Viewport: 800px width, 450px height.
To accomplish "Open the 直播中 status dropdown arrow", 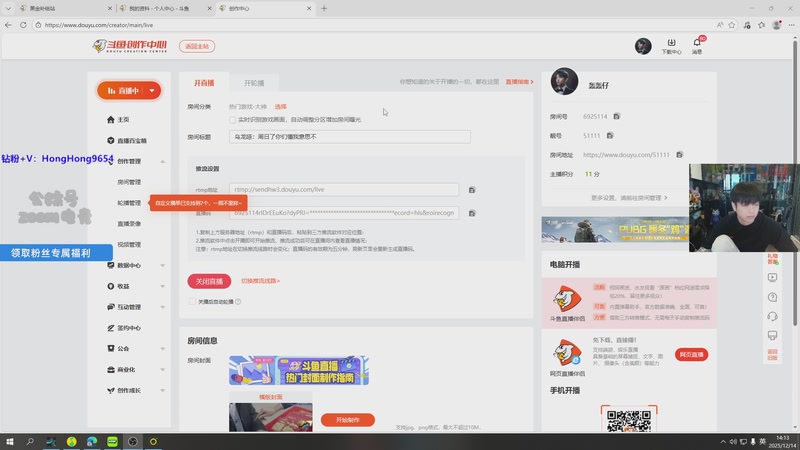I will (x=151, y=90).
